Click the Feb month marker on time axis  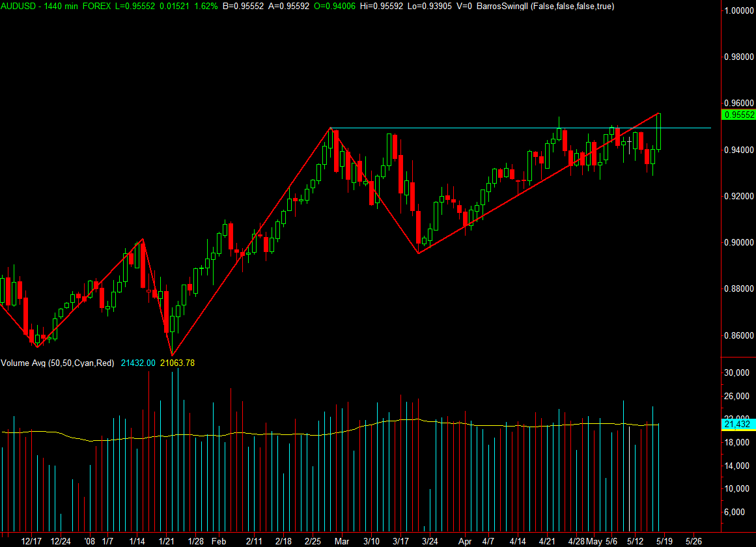click(x=219, y=541)
